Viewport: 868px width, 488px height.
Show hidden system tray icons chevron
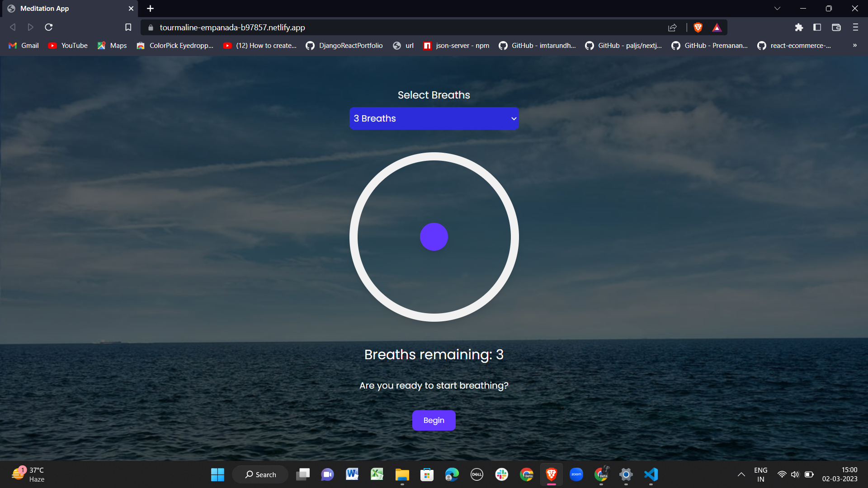pos(741,474)
